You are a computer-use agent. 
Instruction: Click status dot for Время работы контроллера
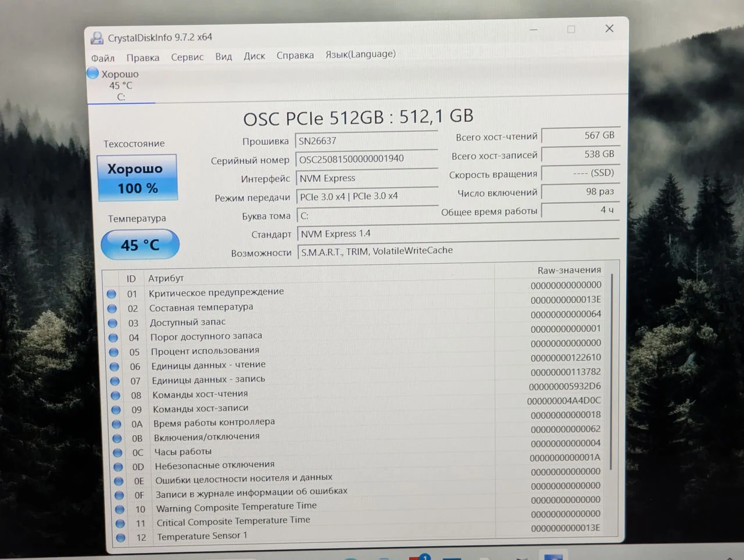(117, 424)
